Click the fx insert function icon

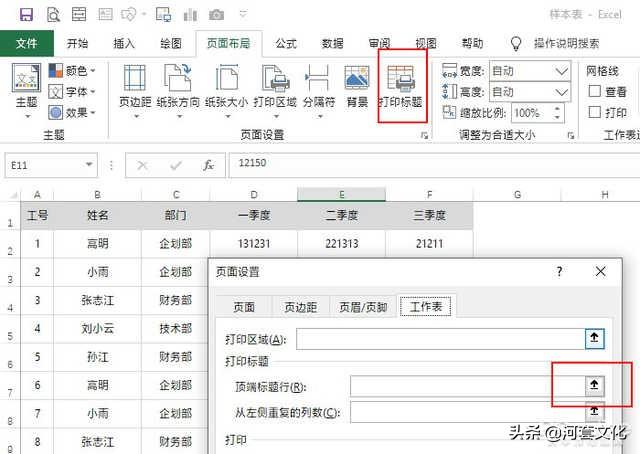[209, 165]
